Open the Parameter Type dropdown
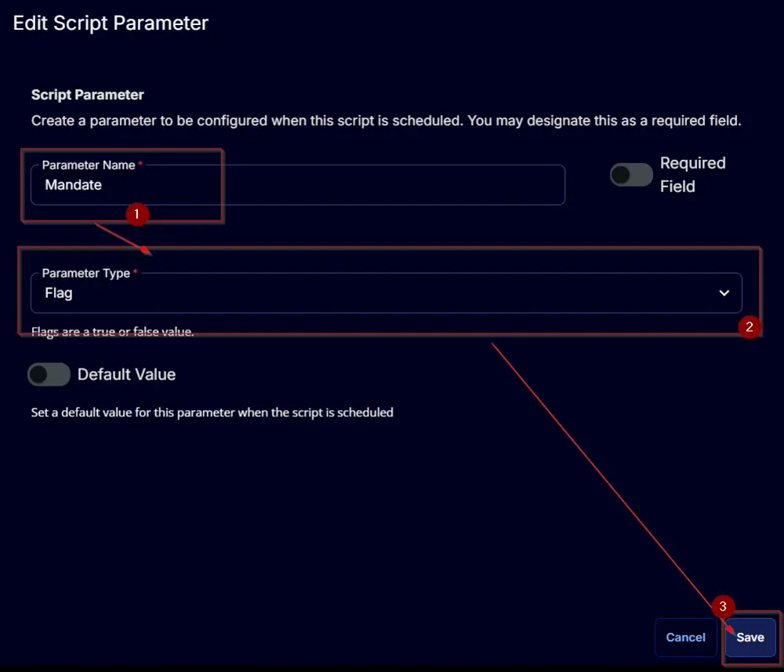This screenshot has height=672, width=784. [386, 293]
